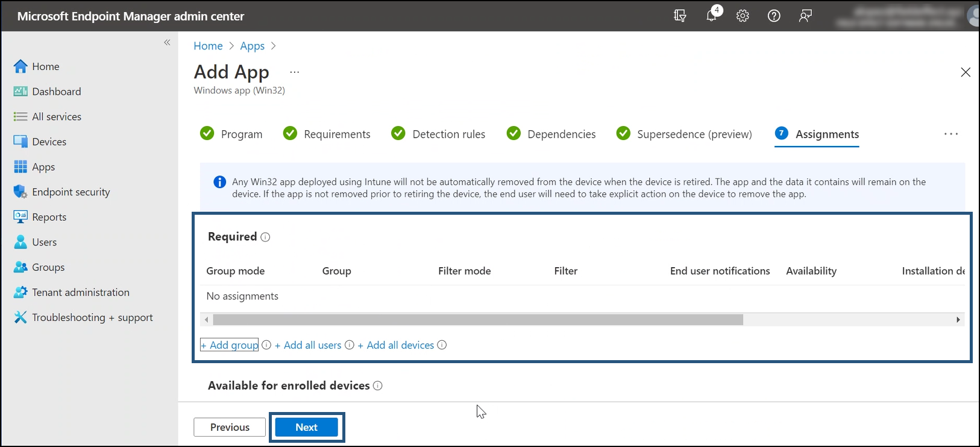Click the Filter column header
The width and height of the screenshot is (980, 447).
click(565, 271)
